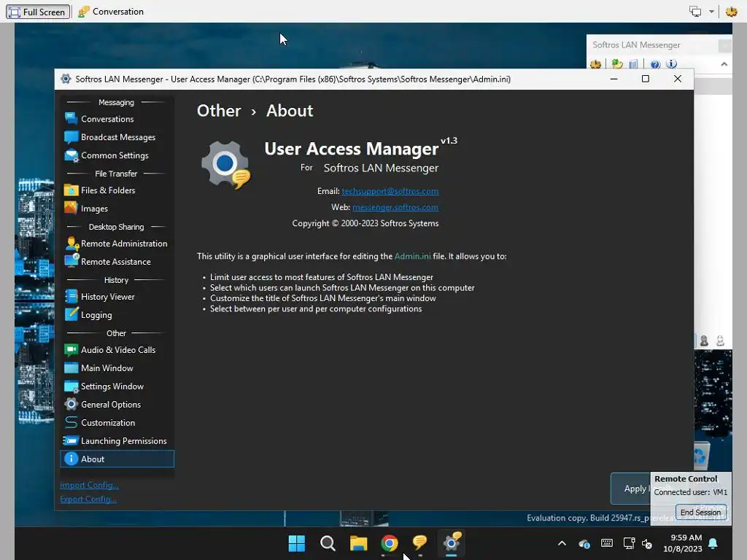This screenshot has width=747, height=560.
Task: Click the General Options gear icon
Action: (71, 404)
